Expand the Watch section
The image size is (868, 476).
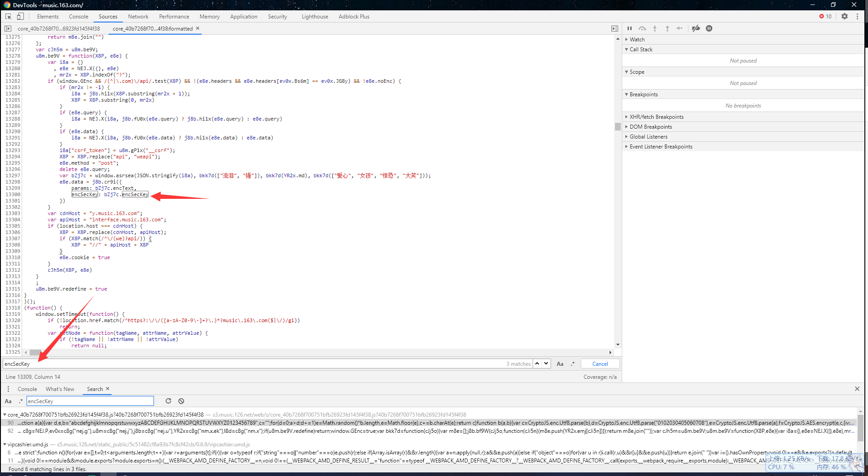743,39
